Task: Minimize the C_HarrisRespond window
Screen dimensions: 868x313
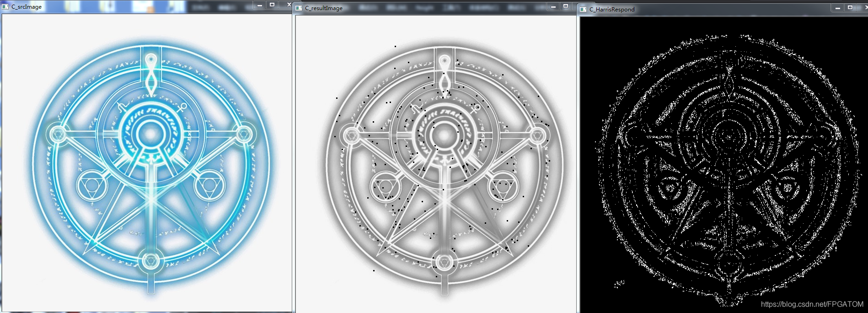Action: click(x=837, y=8)
